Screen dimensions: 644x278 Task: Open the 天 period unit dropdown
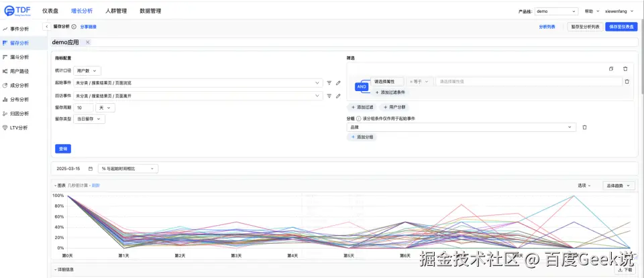[x=105, y=108]
